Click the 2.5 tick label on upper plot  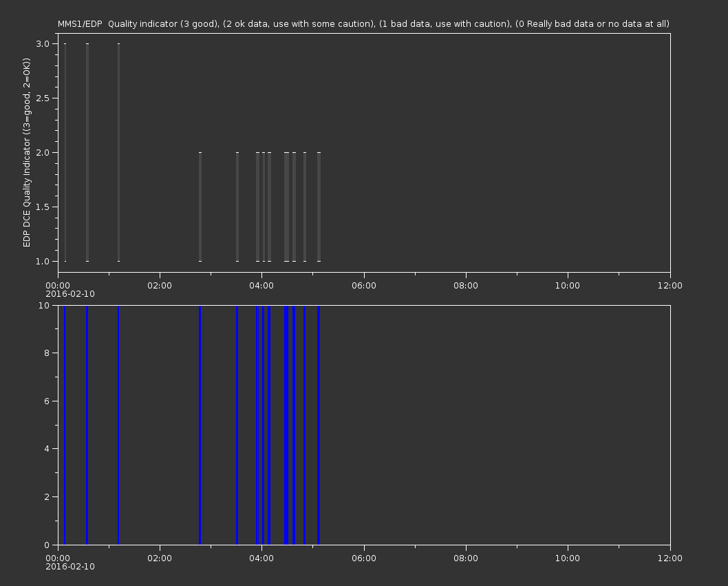click(x=43, y=98)
